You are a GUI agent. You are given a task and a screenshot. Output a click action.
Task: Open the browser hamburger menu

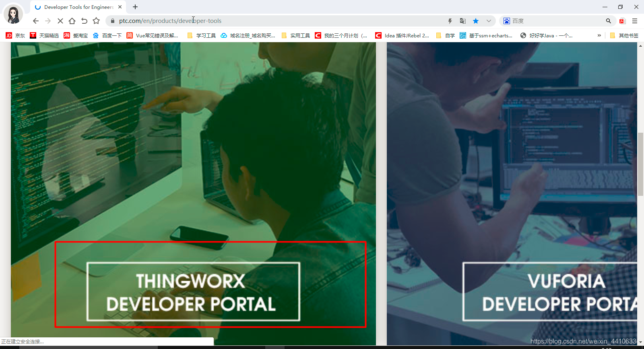(635, 21)
